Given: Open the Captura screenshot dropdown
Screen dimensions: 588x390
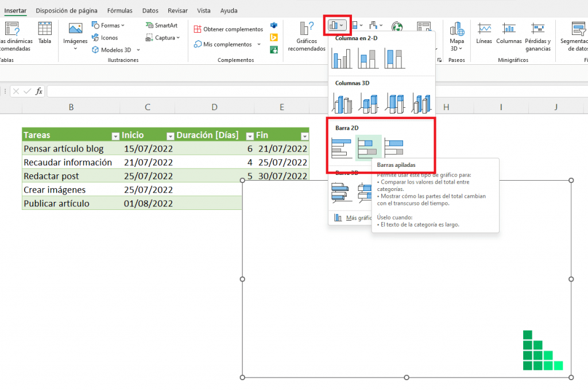Looking at the screenshot, I should (163, 38).
